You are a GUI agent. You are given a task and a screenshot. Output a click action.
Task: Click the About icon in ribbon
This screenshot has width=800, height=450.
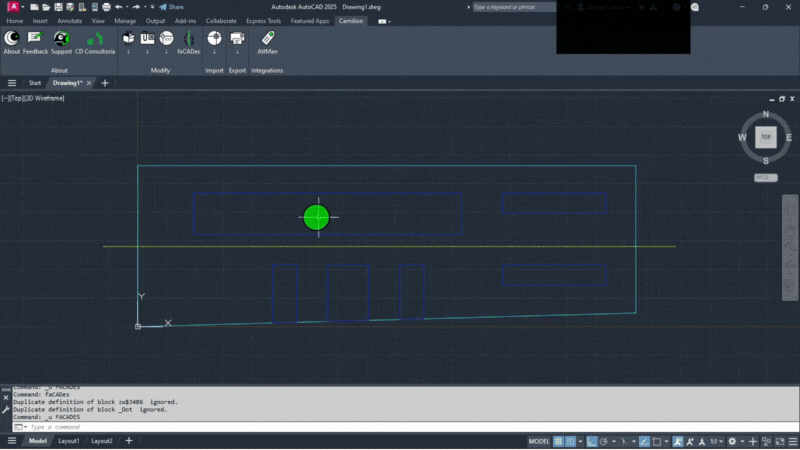pyautogui.click(x=12, y=39)
